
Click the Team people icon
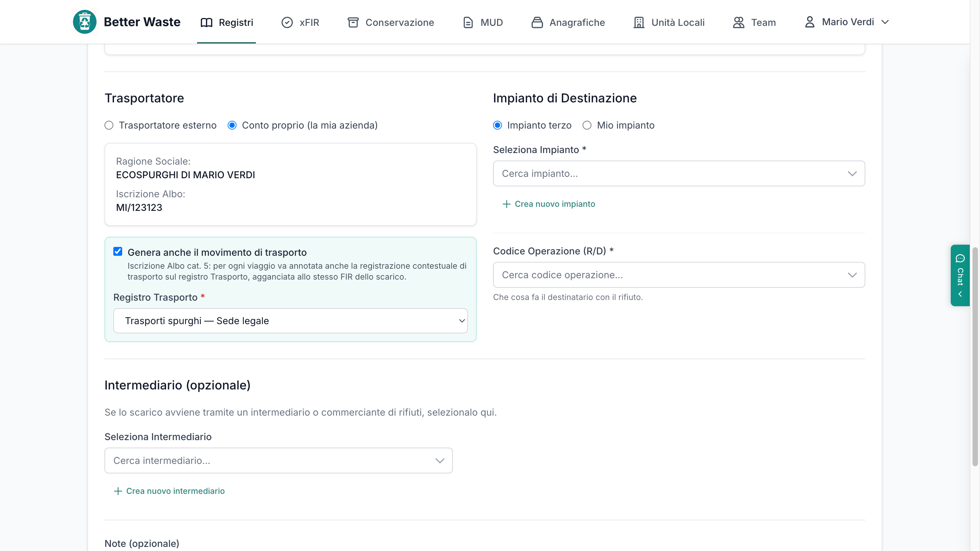[739, 22]
